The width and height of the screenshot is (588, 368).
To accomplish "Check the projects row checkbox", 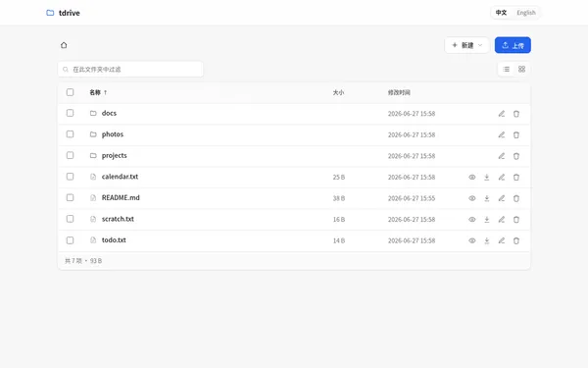I will pos(71,155).
